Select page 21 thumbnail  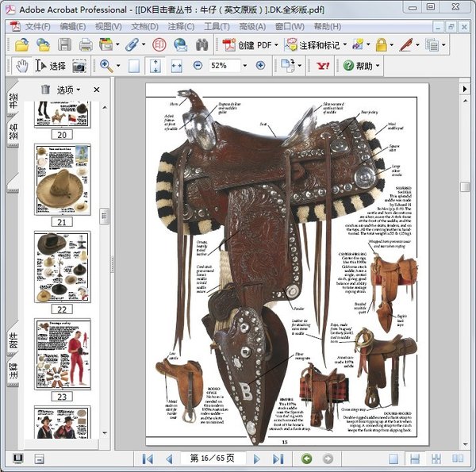(x=62, y=181)
